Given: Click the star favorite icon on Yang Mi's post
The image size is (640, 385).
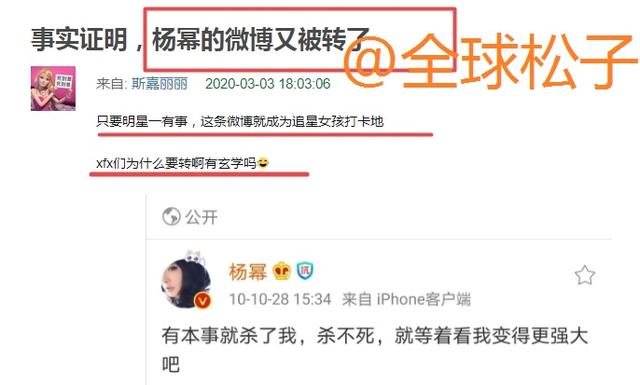Looking at the screenshot, I should point(584,275).
